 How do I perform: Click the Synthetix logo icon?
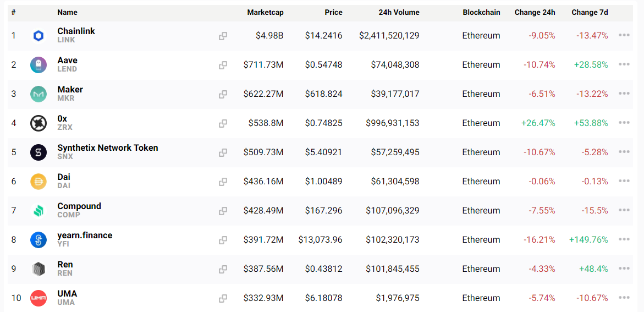38,152
